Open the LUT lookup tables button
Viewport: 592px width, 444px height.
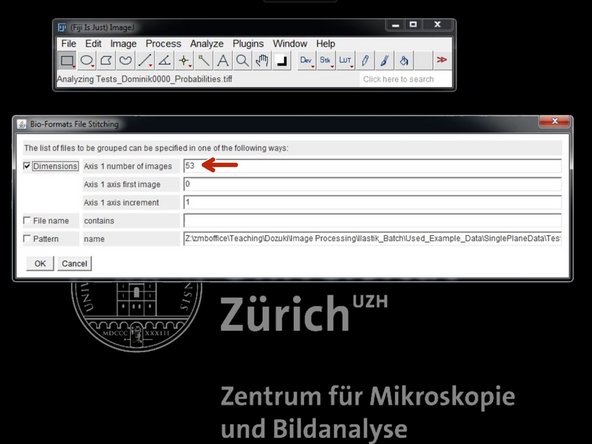point(345,60)
